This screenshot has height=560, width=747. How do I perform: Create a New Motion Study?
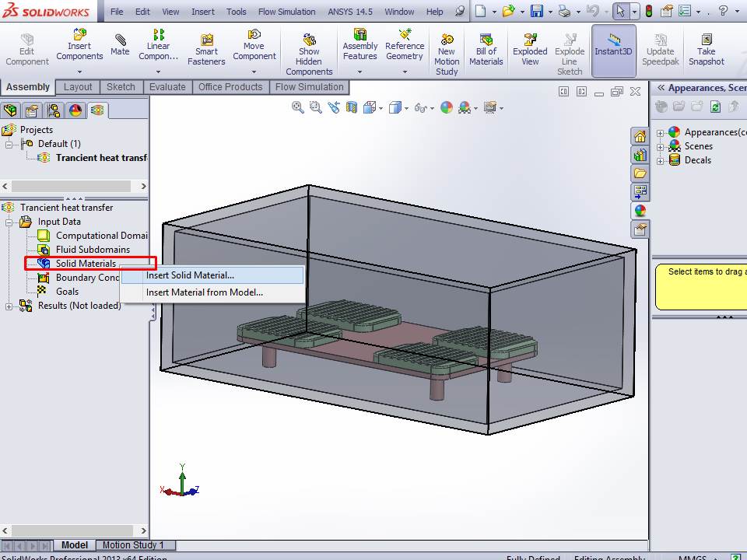(447, 40)
